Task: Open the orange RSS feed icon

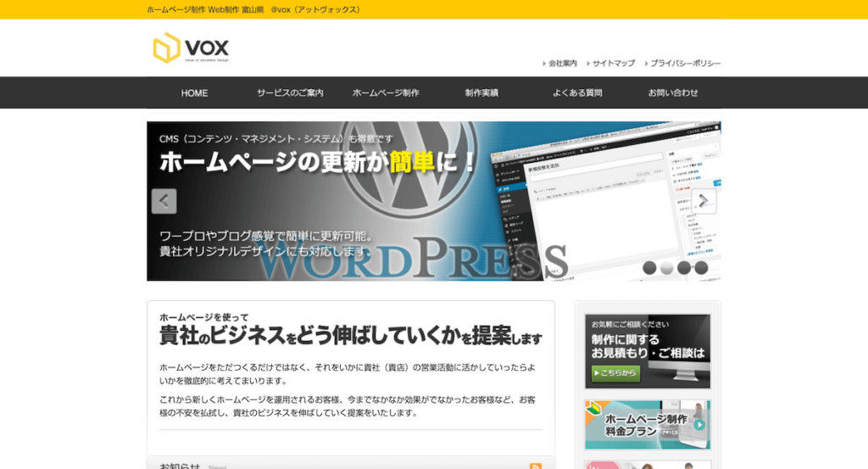Action: pyautogui.click(x=536, y=466)
